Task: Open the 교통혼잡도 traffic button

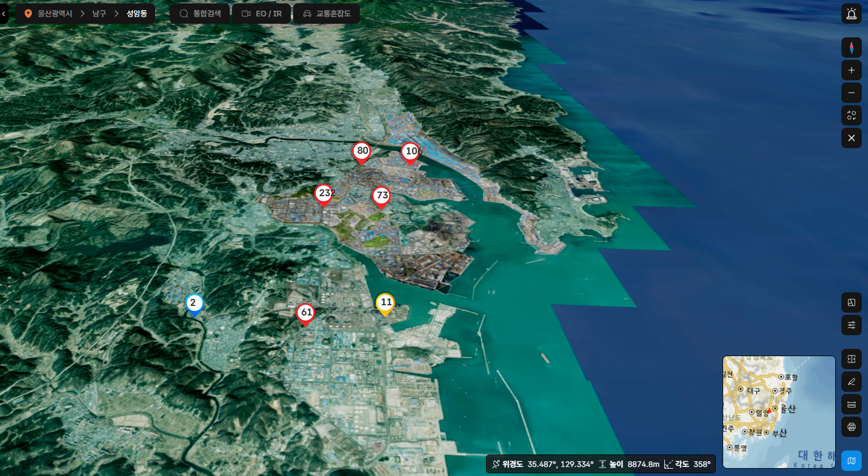Action: coord(326,14)
